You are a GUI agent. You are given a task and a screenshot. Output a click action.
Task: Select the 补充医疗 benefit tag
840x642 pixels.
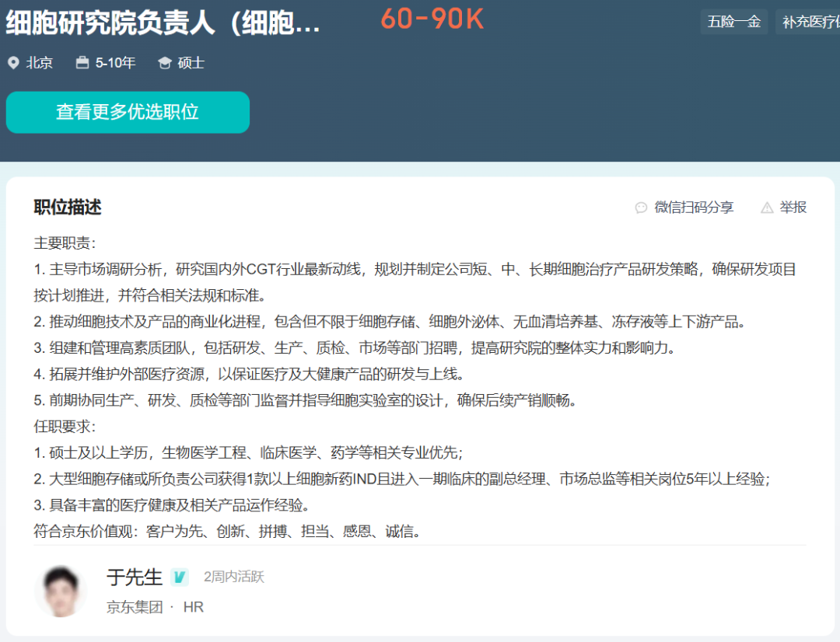(x=809, y=22)
